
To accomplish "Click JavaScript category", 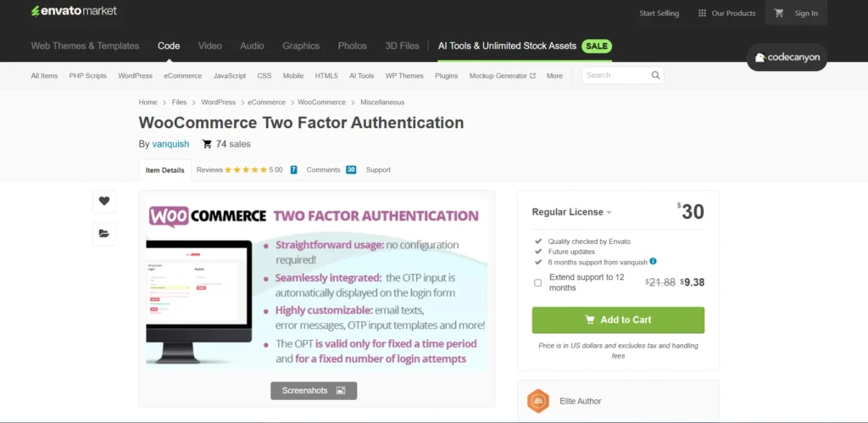I will point(230,75).
